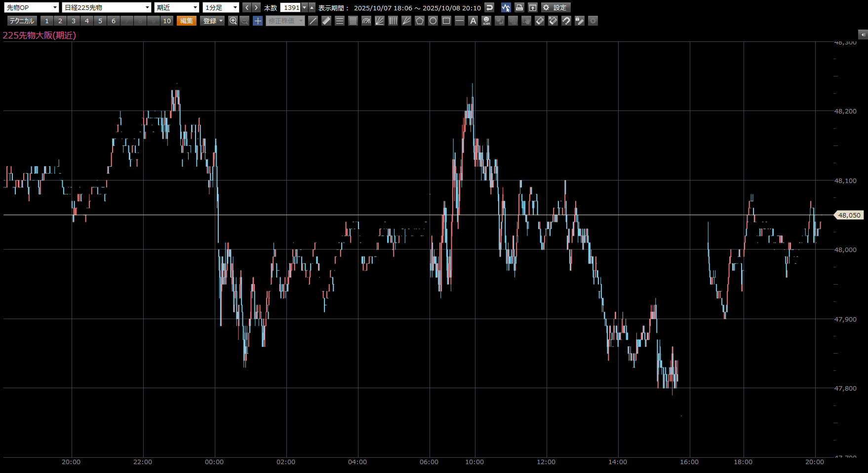Select the pentagon shape drawing tool

pos(420,21)
